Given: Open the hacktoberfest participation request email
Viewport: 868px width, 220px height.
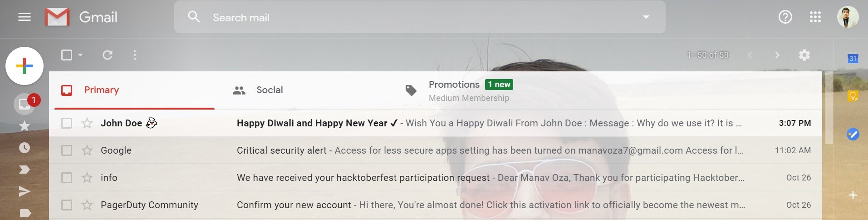Looking at the screenshot, I should pyautogui.click(x=363, y=178).
